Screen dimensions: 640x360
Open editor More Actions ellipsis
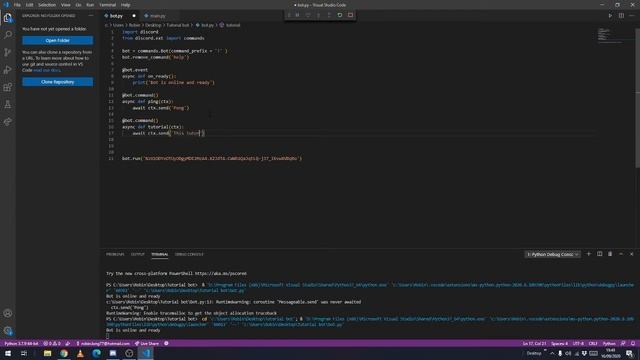(632, 16)
